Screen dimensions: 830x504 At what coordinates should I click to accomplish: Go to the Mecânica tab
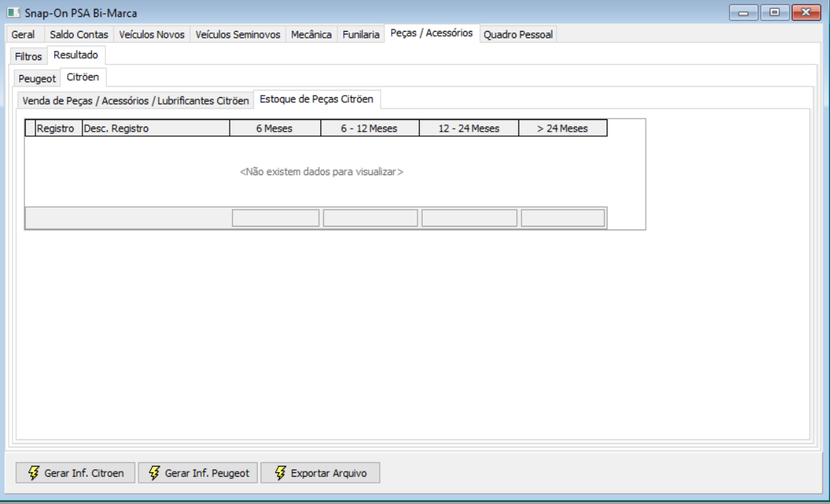312,35
